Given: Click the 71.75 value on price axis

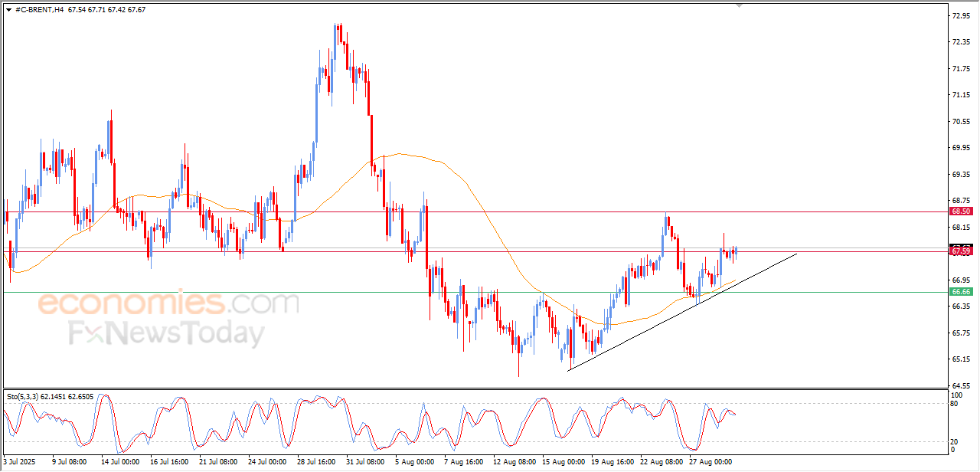Looking at the screenshot, I should (x=961, y=69).
